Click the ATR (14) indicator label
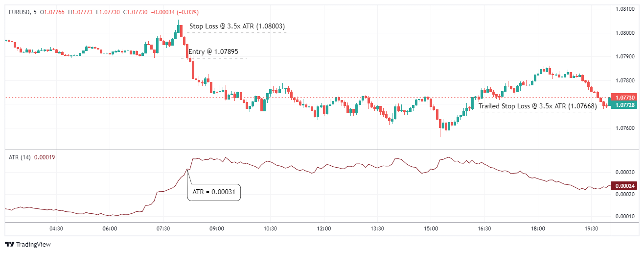The image size is (644, 253). (20, 157)
